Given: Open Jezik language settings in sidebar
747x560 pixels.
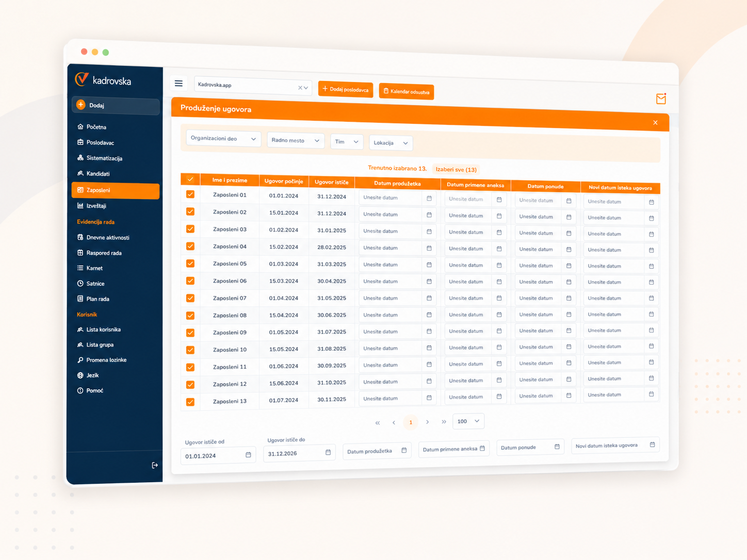Looking at the screenshot, I should click(x=92, y=375).
